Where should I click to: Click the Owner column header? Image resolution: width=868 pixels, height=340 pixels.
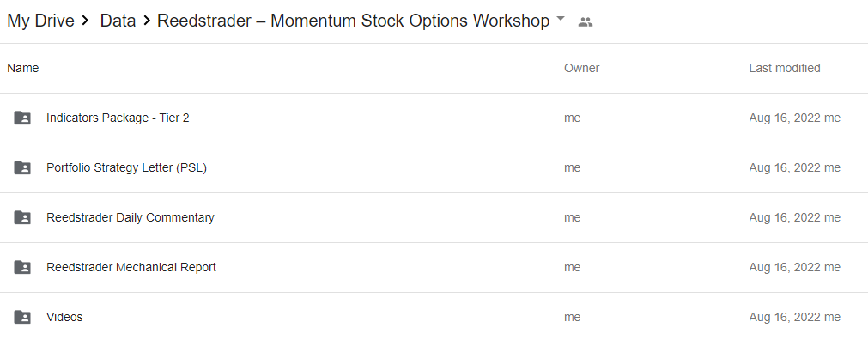pos(582,68)
